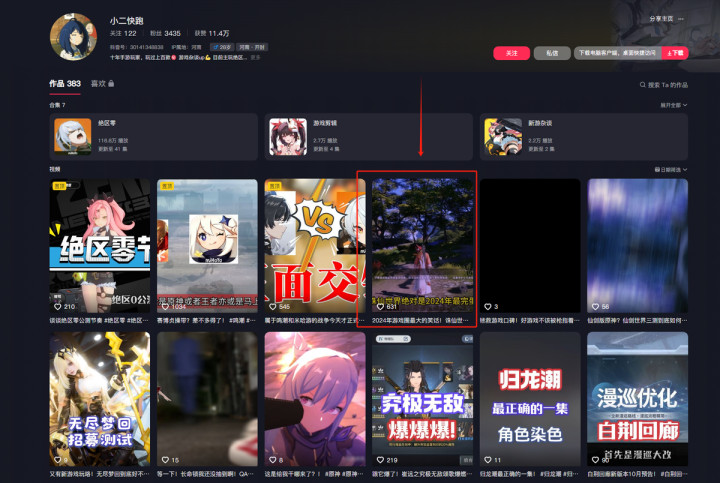Click the 小二快跑 profile avatar
This screenshot has height=483, width=720.
73,37
